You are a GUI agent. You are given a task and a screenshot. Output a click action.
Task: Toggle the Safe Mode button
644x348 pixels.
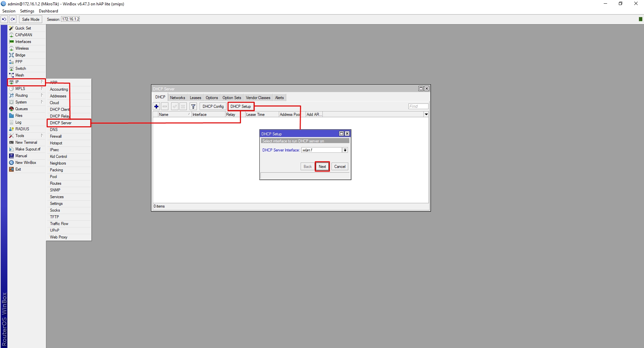click(x=31, y=19)
